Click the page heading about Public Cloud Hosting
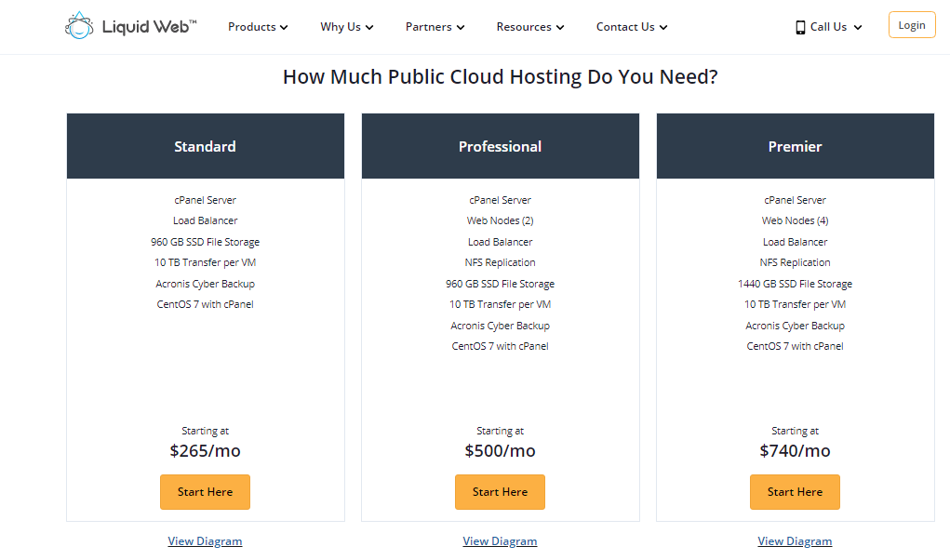Screen dimensions: 950x560 (501, 77)
